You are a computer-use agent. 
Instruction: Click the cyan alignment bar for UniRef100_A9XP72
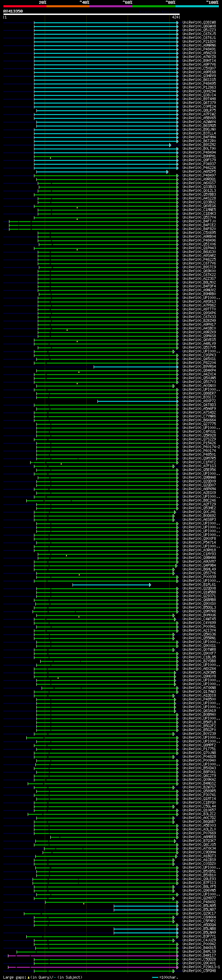138,401
